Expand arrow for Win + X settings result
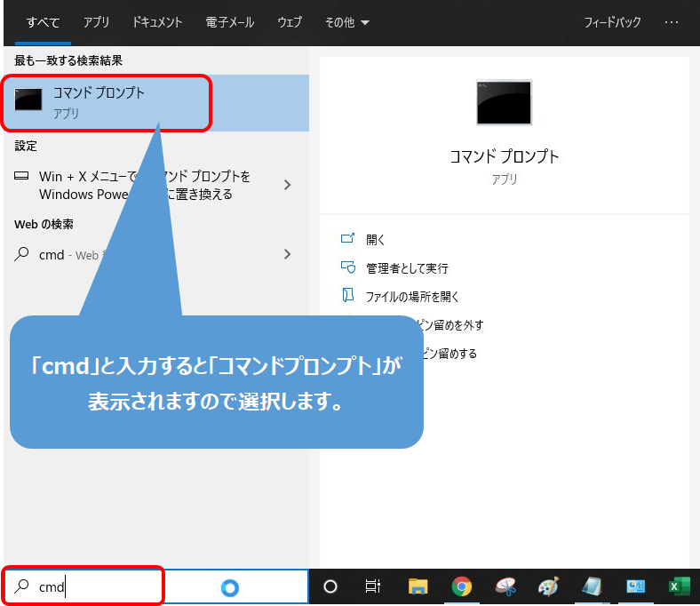Viewport: 700px width, 606px height. coord(288,185)
